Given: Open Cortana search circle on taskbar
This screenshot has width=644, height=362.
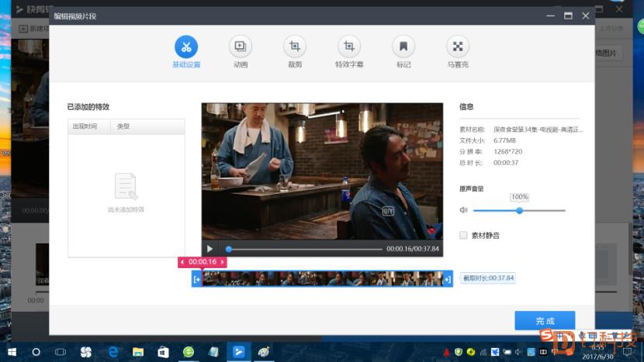Looking at the screenshot, I should [36, 352].
